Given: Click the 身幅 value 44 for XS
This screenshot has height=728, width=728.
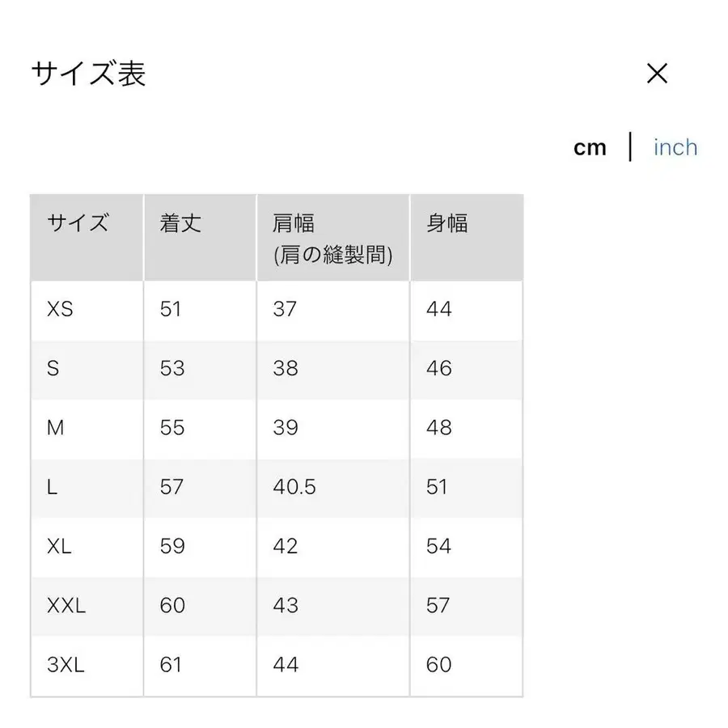Looking at the screenshot, I should (439, 310).
